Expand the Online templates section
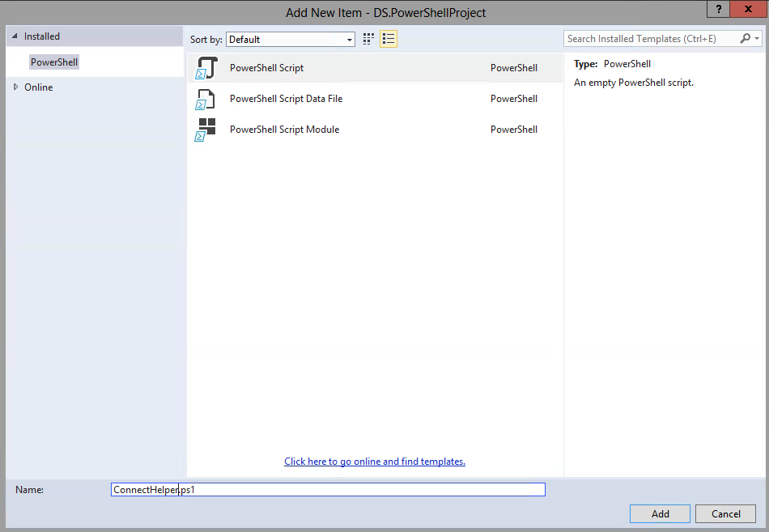This screenshot has height=532, width=769. 15,87
